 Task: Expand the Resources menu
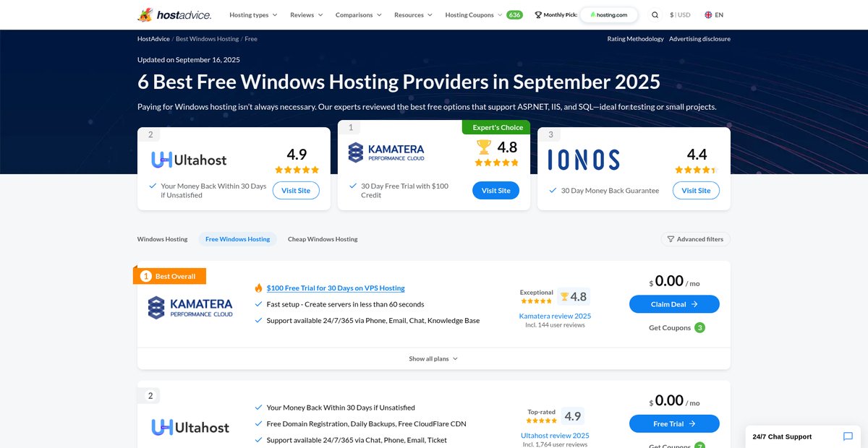tap(413, 14)
